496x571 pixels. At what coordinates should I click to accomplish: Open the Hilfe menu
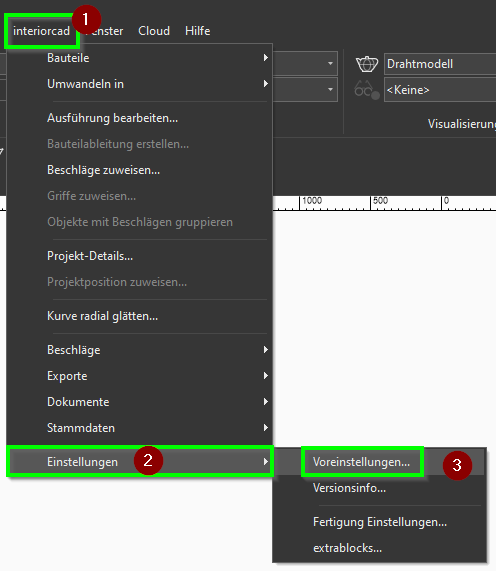coord(197,31)
